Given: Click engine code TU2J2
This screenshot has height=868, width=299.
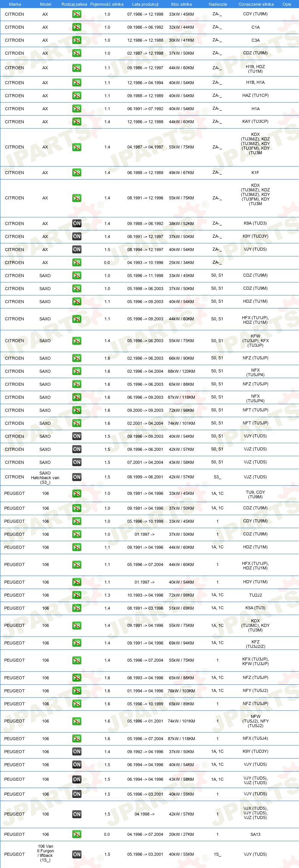Looking at the screenshot, I should point(255,595).
